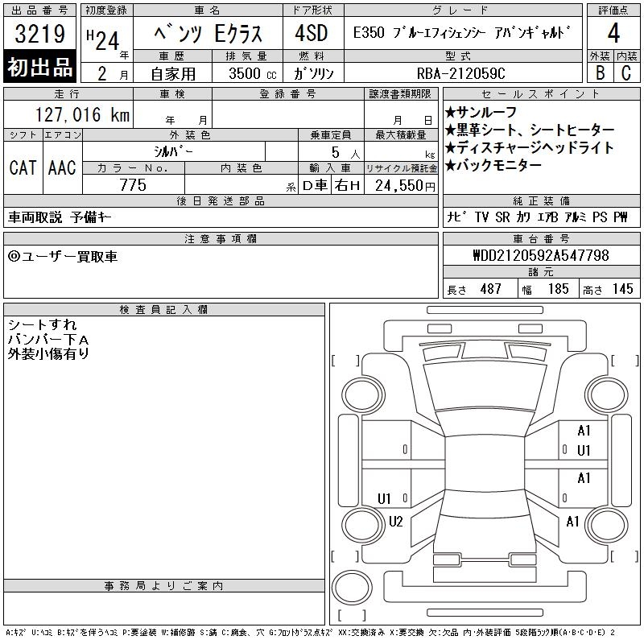The height and width of the screenshot is (644, 644).
Task: Select seating capacity 5 人
Action: pos(345,153)
